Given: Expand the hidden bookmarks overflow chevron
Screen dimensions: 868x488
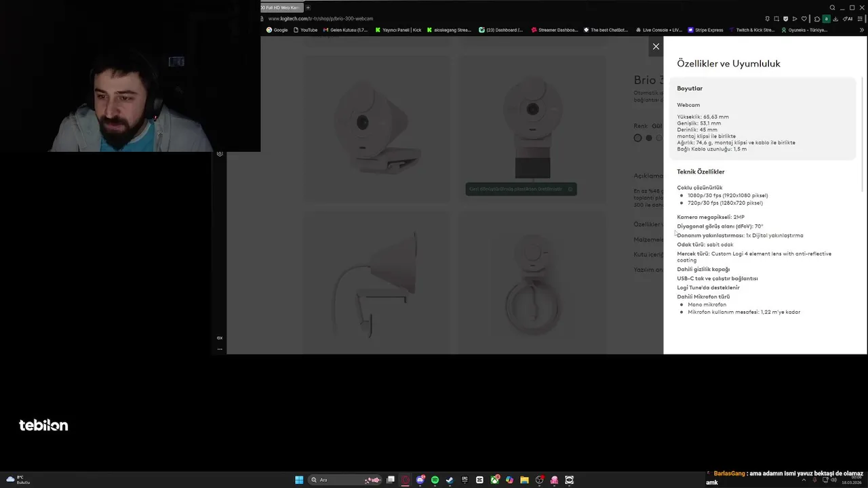Looking at the screenshot, I should point(862,30).
